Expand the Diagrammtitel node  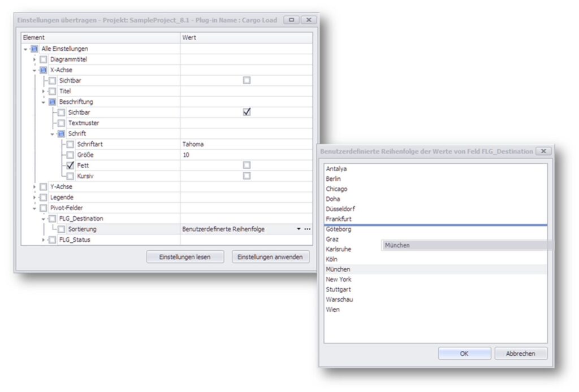click(x=34, y=59)
